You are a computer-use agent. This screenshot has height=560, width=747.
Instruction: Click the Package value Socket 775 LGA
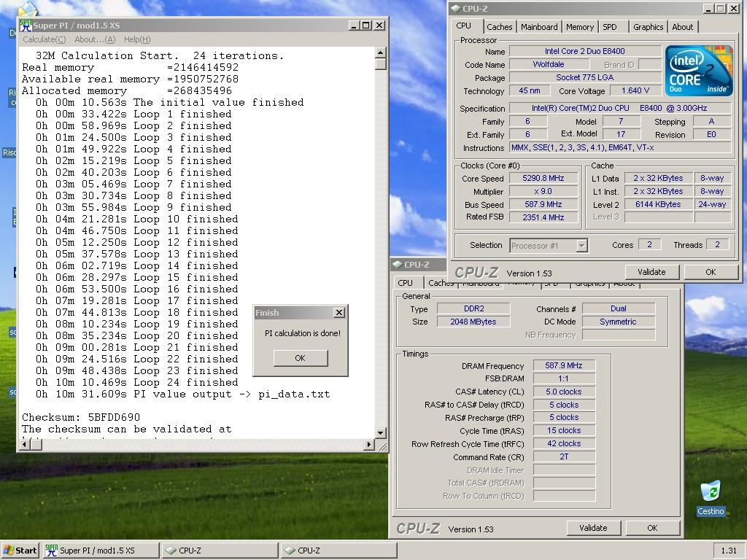tap(584, 77)
